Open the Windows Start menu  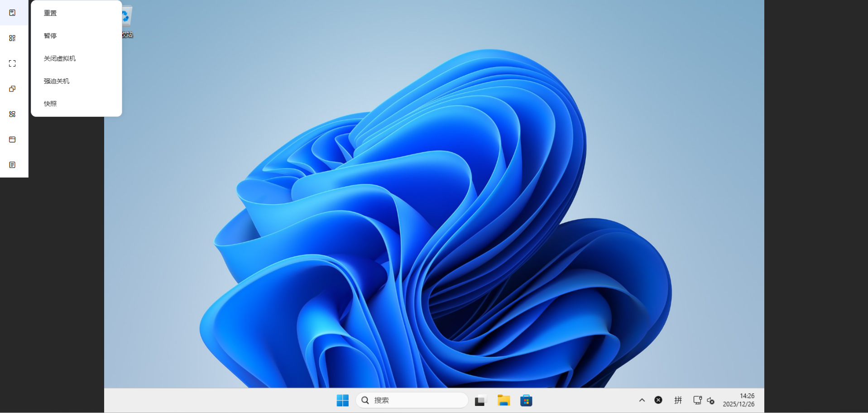[343, 400]
